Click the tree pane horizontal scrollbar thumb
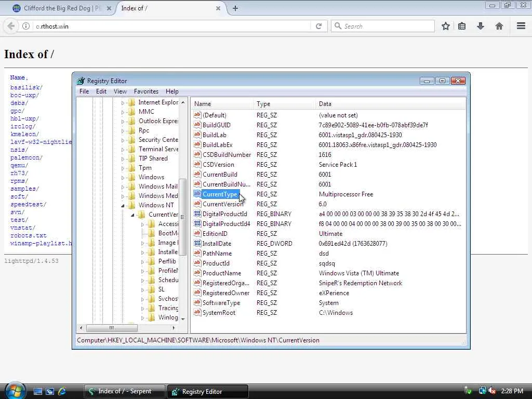Screen dimensions: 532x399 (112, 328)
